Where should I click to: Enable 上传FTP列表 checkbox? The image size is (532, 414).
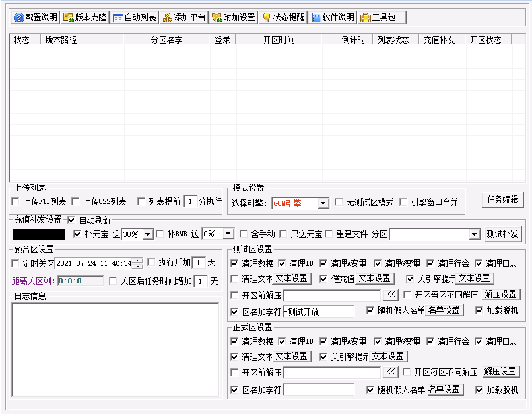point(15,201)
